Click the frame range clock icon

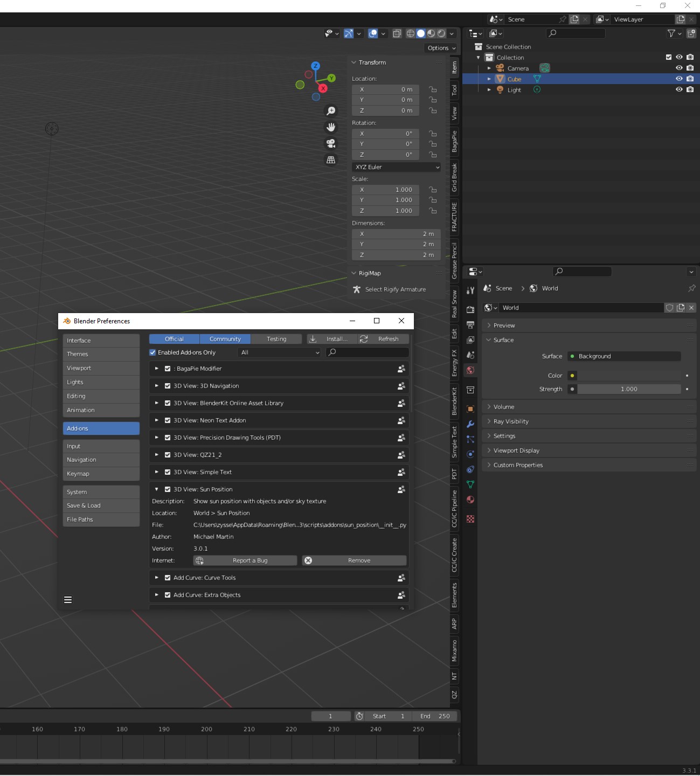pyautogui.click(x=359, y=716)
